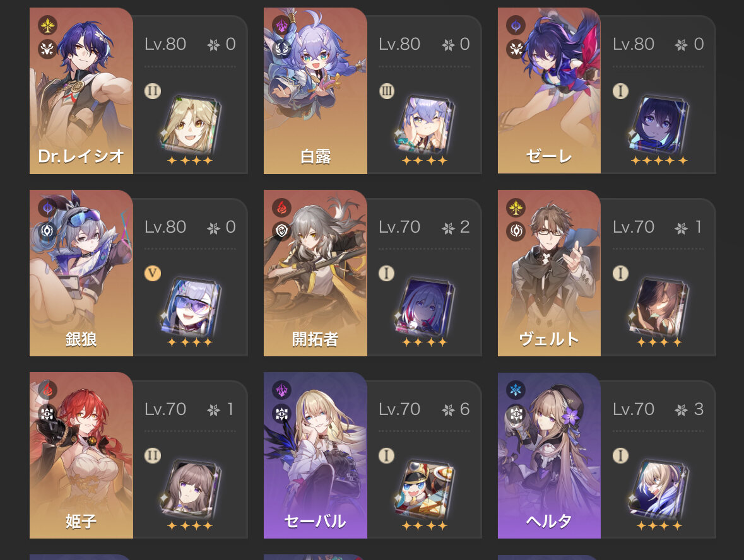744x560 pixels.
Task: Click the 白露 name label
Action: (315, 156)
